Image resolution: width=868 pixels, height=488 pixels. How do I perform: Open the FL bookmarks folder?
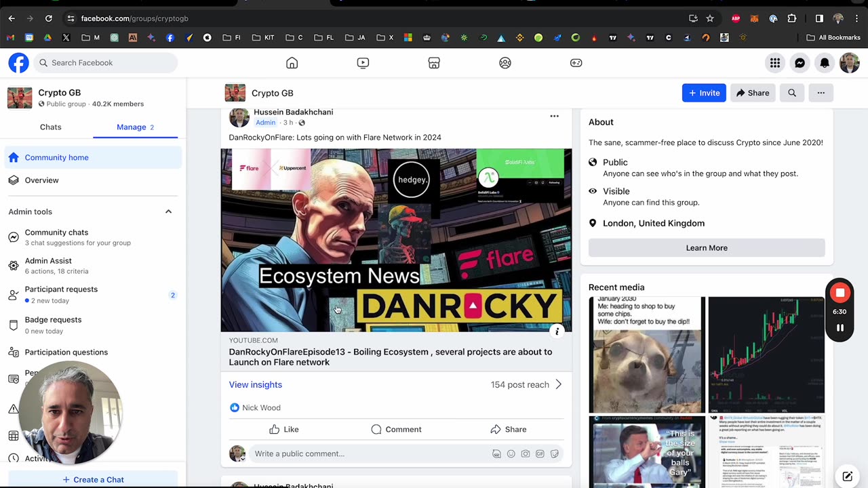point(323,37)
